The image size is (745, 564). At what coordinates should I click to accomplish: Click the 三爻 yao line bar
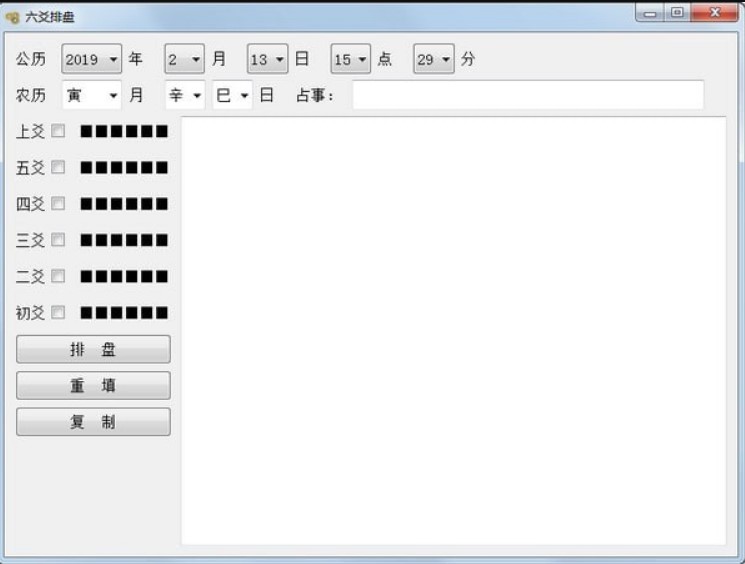[x=124, y=240]
